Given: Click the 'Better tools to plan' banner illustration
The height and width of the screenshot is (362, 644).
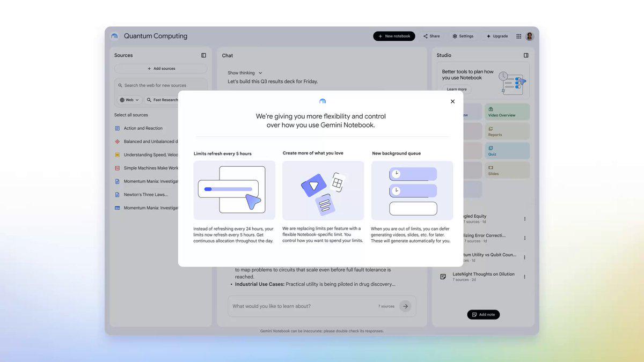Looking at the screenshot, I should pyautogui.click(x=512, y=82).
